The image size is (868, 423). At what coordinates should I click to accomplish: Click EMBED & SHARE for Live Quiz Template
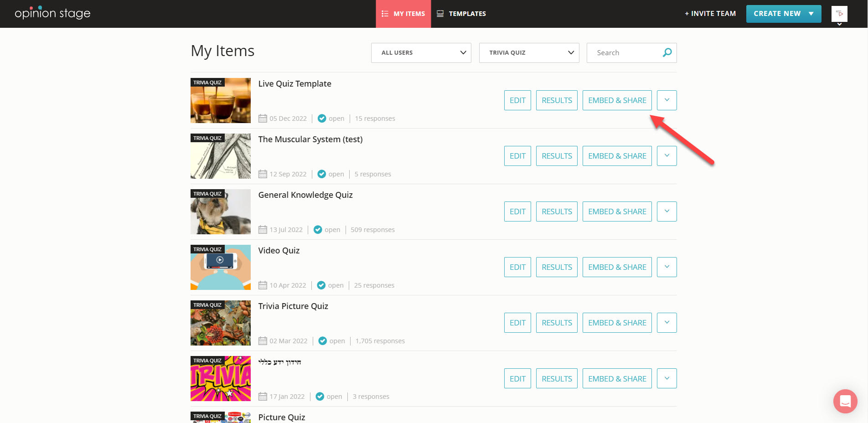(x=617, y=100)
